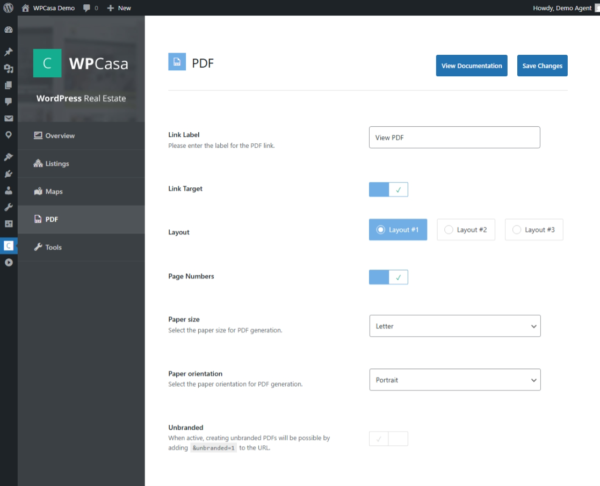This screenshot has height=486, width=600.
Task: Click the plus icon for New
Action: pos(111,8)
